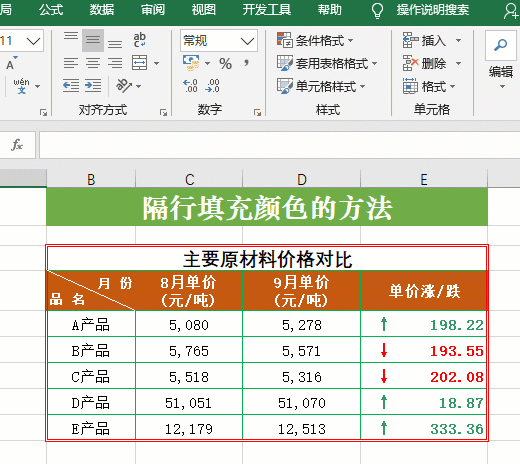
Task: Select column E header
Action: click(424, 179)
